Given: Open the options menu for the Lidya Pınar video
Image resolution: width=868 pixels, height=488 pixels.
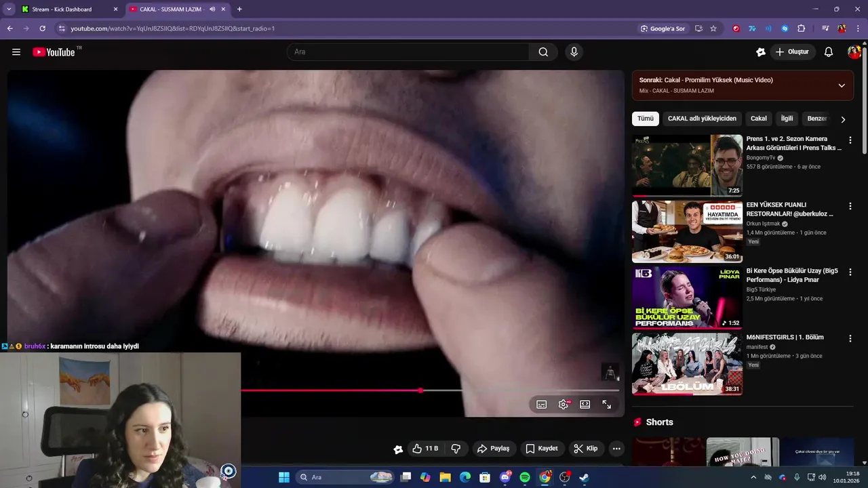Looking at the screenshot, I should click(850, 272).
